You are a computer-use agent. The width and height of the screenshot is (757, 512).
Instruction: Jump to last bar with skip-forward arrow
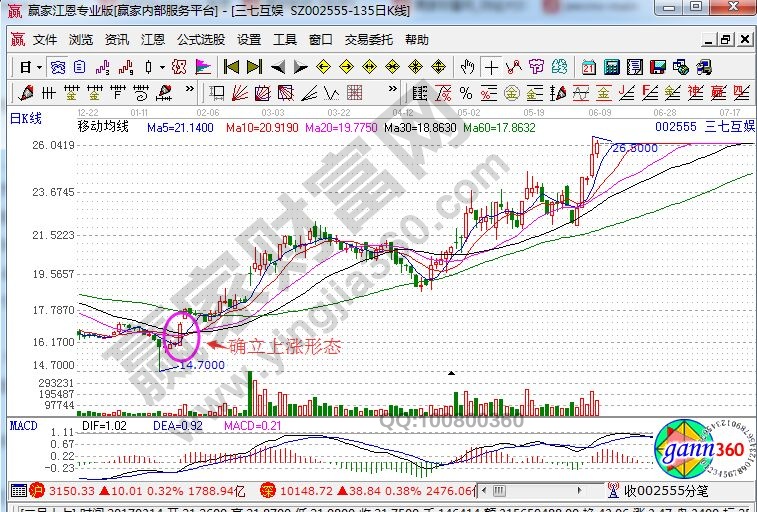click(254, 67)
